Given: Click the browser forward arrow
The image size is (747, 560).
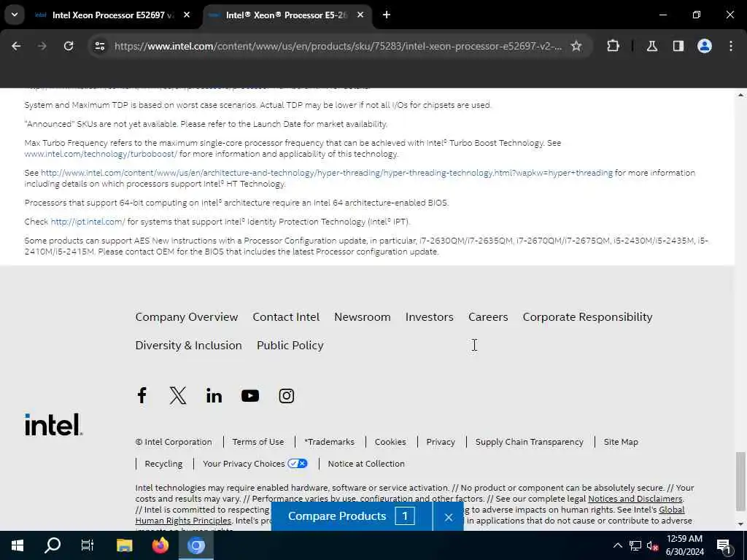Looking at the screenshot, I should (42, 46).
